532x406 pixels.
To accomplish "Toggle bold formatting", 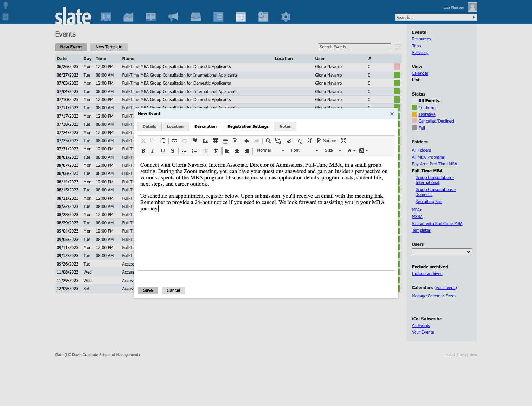I will click(143, 151).
